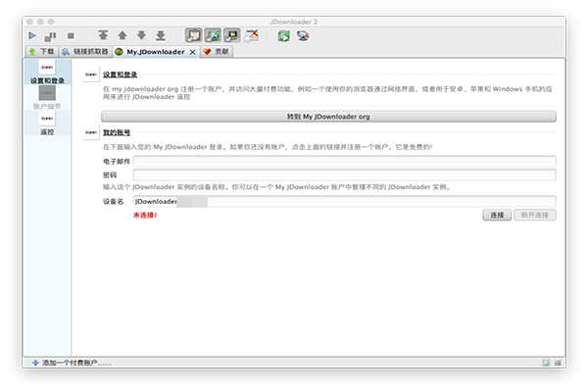Check for updates with globe icon

coord(303,35)
